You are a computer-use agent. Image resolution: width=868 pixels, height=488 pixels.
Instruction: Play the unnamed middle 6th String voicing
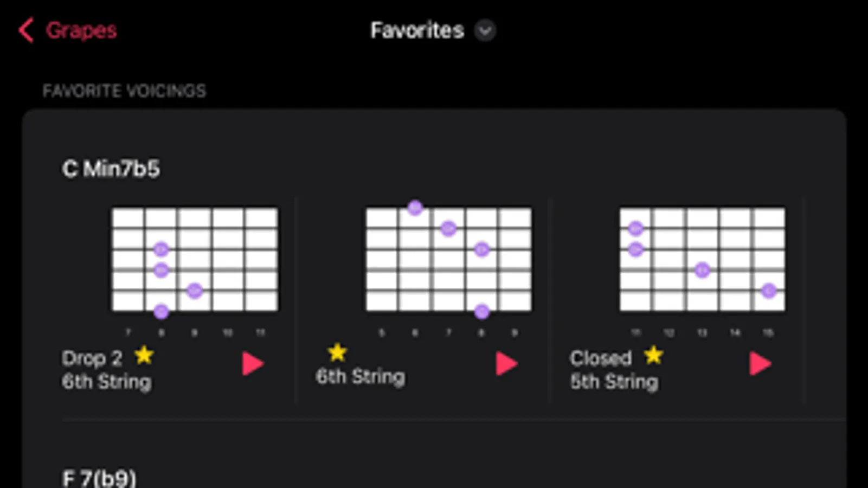click(x=506, y=363)
